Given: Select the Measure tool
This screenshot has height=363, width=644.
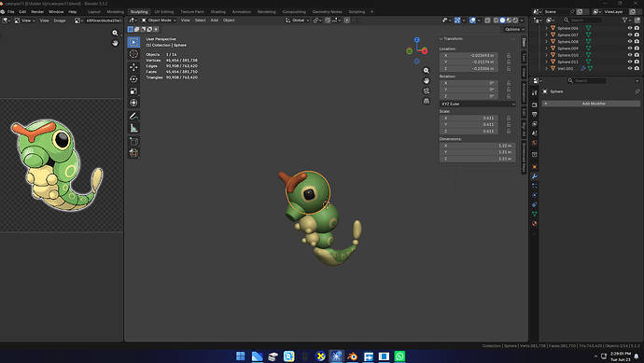Looking at the screenshot, I should point(133,128).
